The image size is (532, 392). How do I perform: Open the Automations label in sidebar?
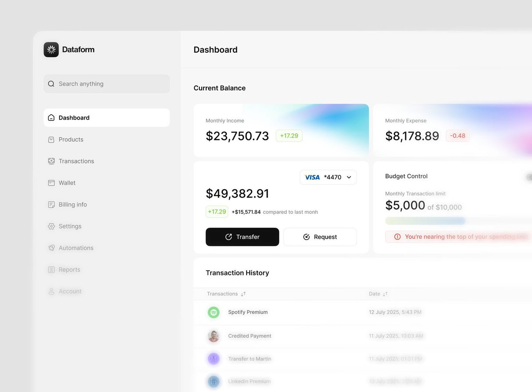[x=76, y=248]
